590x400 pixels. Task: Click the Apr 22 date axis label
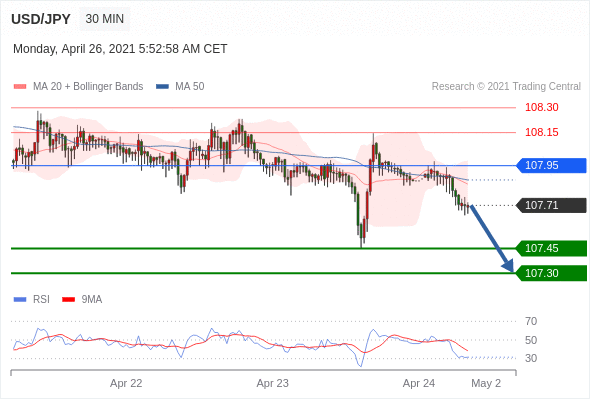click(126, 383)
